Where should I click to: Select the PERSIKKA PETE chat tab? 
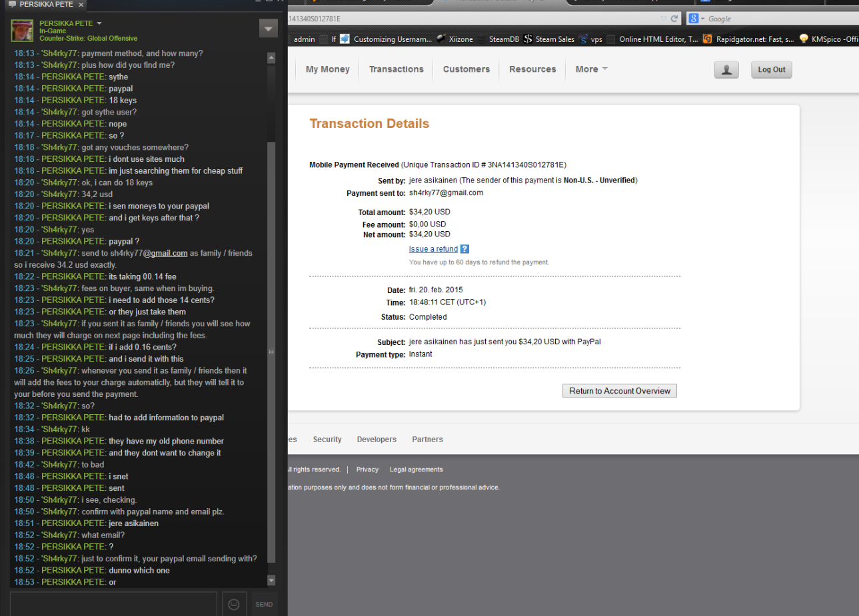click(x=45, y=5)
